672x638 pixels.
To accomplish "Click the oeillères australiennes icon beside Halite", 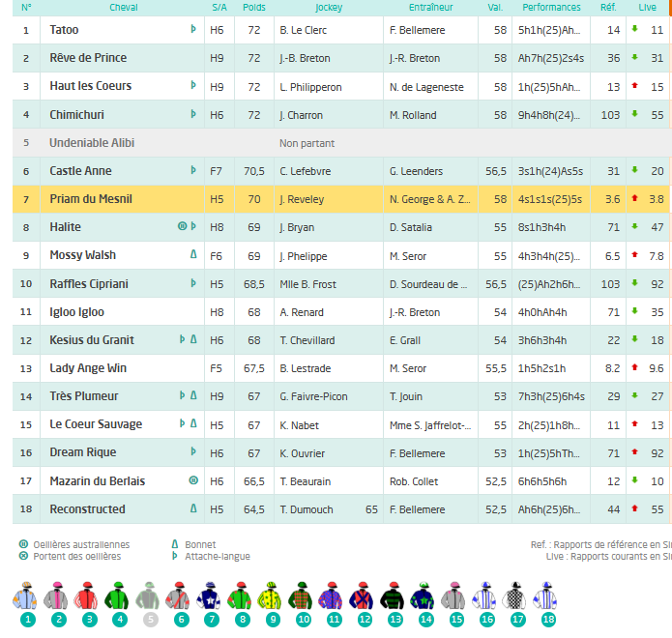I will (x=181, y=227).
